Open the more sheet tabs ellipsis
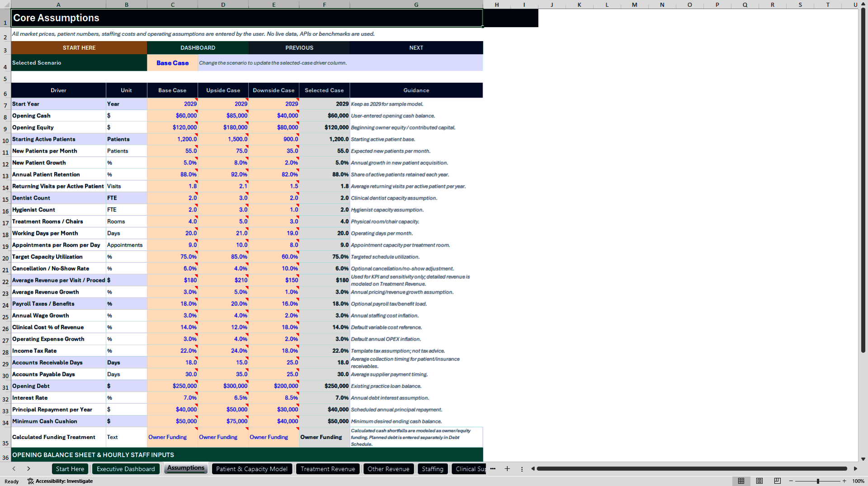The width and height of the screenshot is (868, 486). [493, 469]
